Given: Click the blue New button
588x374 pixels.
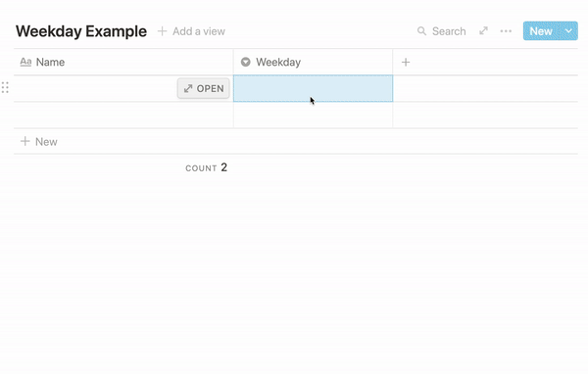Looking at the screenshot, I should click(542, 30).
